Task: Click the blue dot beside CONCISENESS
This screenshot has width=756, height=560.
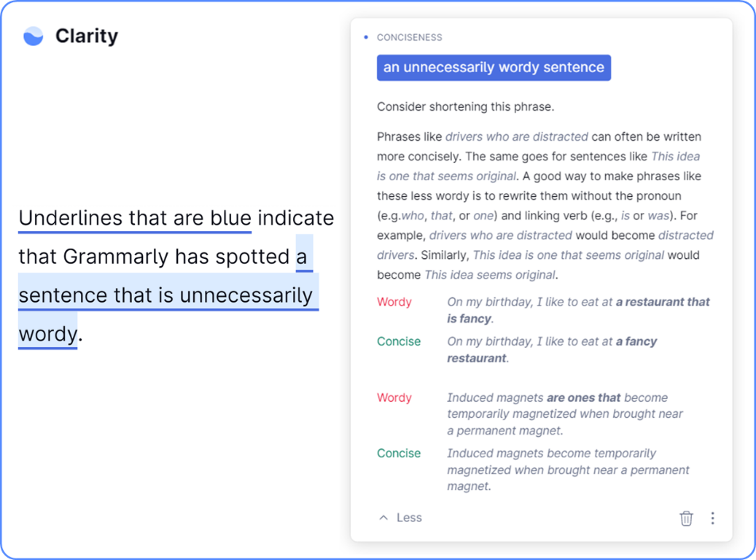Action: (365, 37)
